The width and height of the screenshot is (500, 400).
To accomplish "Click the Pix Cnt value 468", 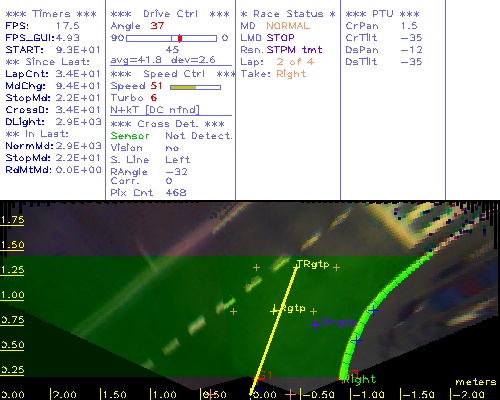I will pyautogui.click(x=176, y=193).
